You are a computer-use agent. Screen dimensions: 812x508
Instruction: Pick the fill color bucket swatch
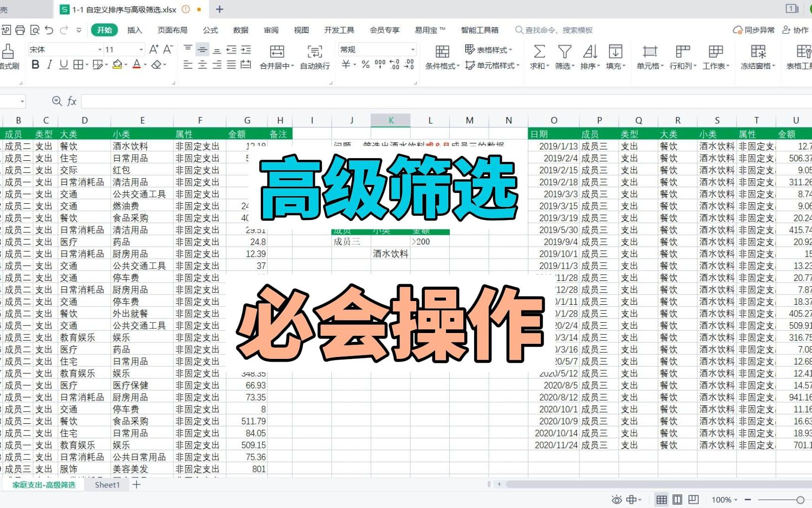pyautogui.click(x=117, y=64)
